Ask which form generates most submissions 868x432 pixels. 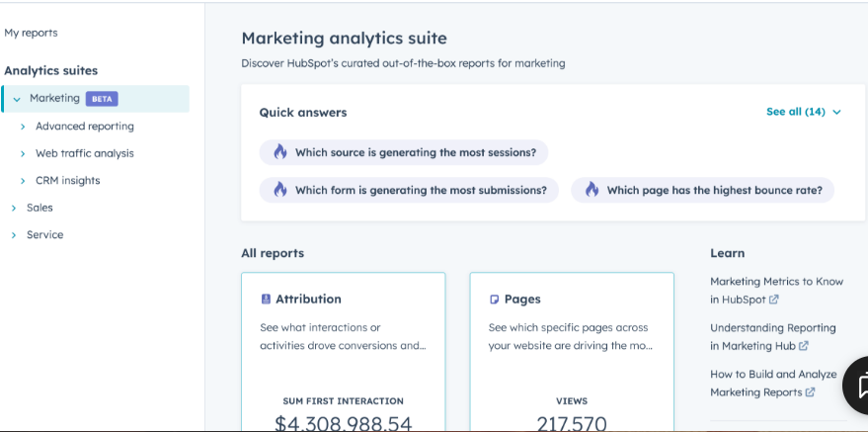(x=409, y=190)
